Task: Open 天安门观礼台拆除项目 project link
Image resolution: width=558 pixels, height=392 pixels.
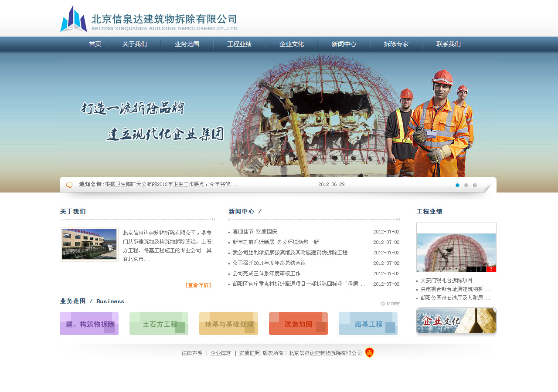Action: point(446,280)
